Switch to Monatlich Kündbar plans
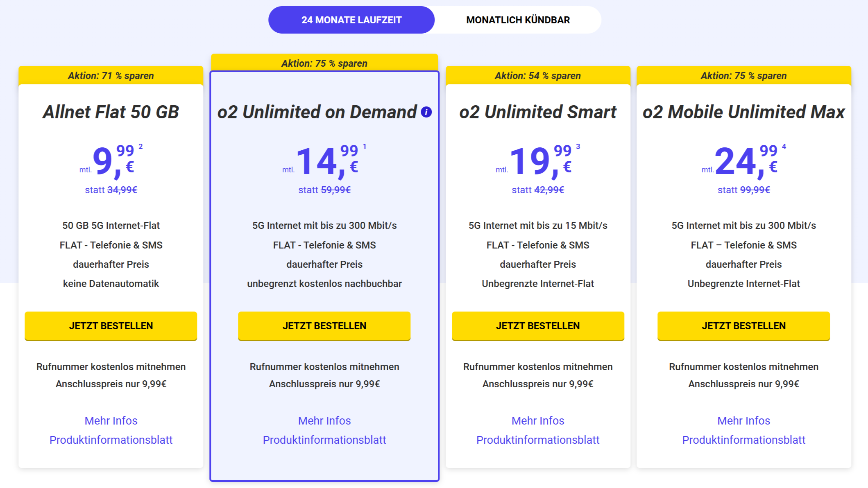Viewport: 868px width, 488px height. 518,20
